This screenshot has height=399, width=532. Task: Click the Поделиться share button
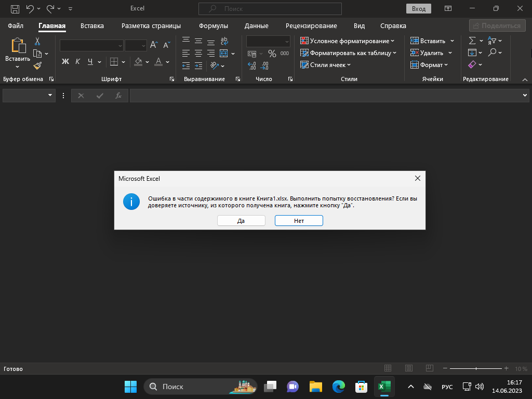(497, 26)
